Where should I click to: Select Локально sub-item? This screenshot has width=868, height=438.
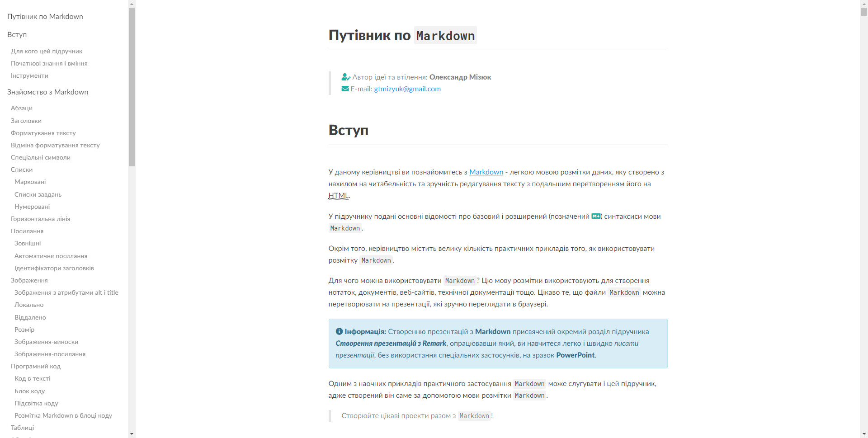click(x=29, y=305)
